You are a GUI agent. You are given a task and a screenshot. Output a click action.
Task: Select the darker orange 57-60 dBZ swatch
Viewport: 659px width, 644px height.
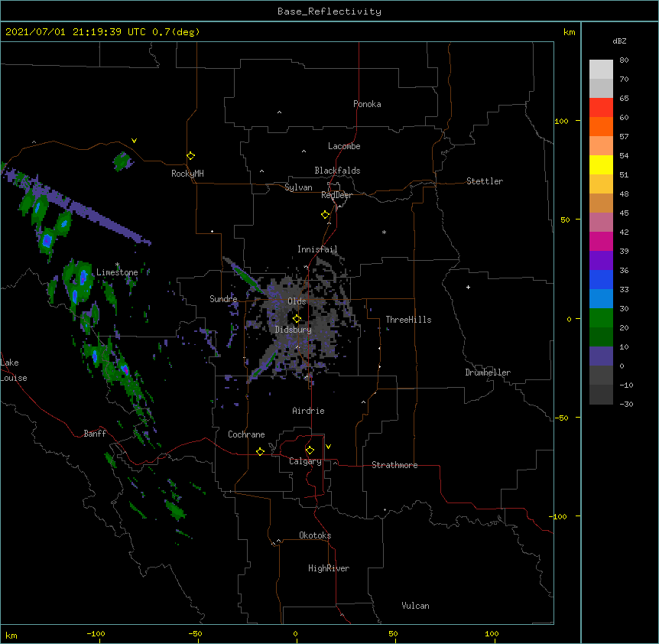tap(601, 126)
